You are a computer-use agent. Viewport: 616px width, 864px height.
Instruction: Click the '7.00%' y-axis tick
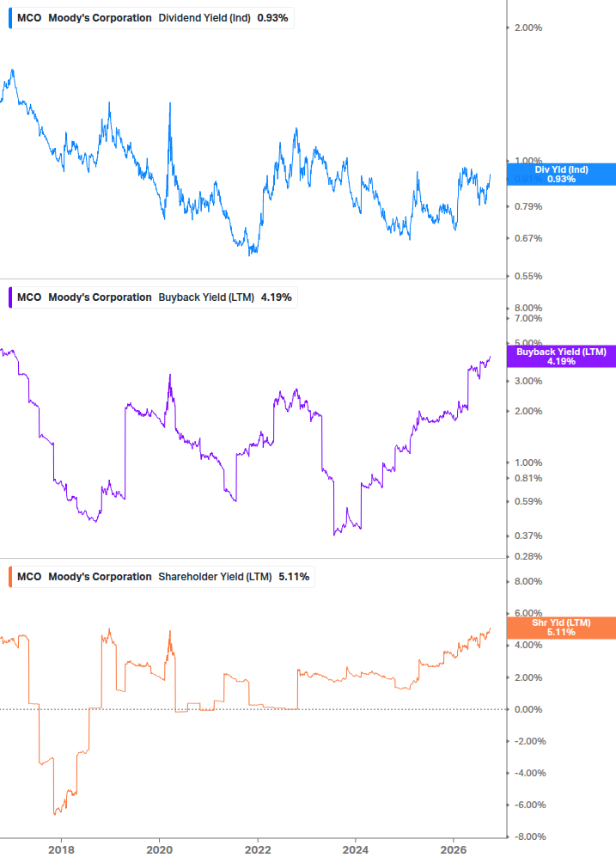[x=528, y=318]
